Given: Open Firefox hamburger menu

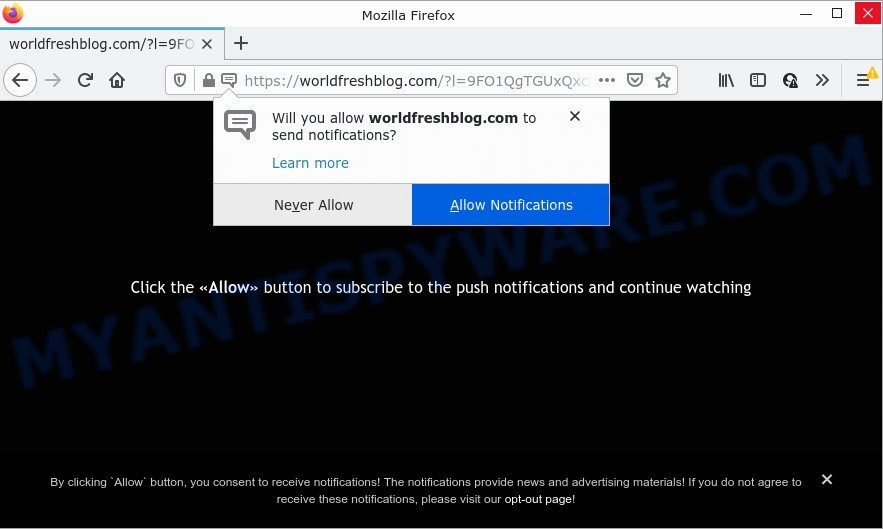Looking at the screenshot, I should pos(863,81).
